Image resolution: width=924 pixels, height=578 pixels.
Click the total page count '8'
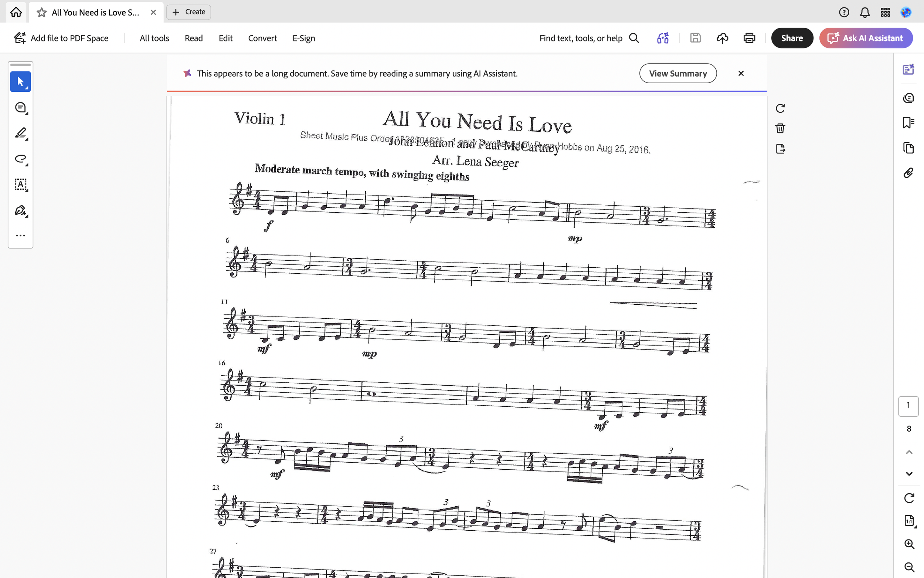click(909, 429)
